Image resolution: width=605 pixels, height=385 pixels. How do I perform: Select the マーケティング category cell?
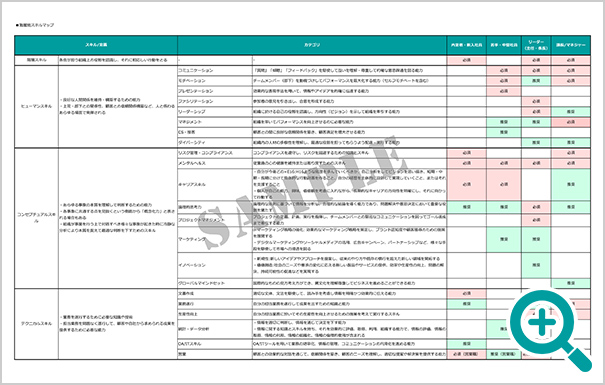pyautogui.click(x=215, y=240)
